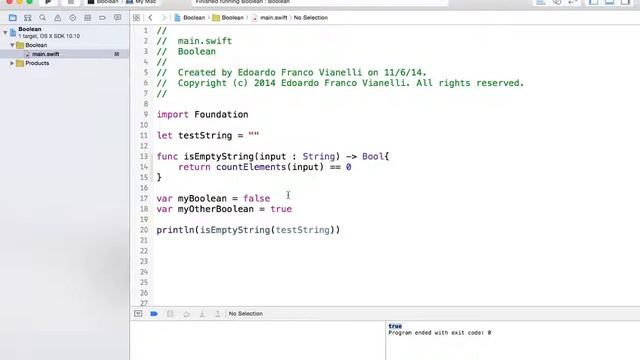Click the 'let testString' line
640x360 pixels.
(208, 136)
